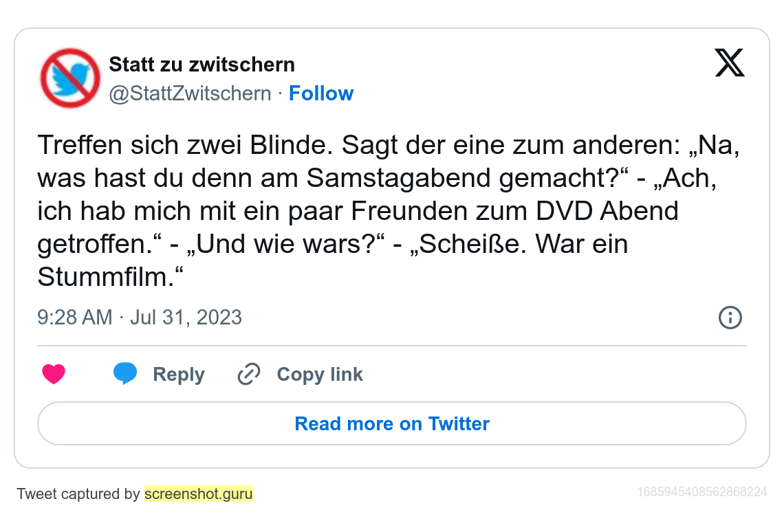Click the chain link copy icon
Screen dimensions: 784x532
(x=248, y=375)
